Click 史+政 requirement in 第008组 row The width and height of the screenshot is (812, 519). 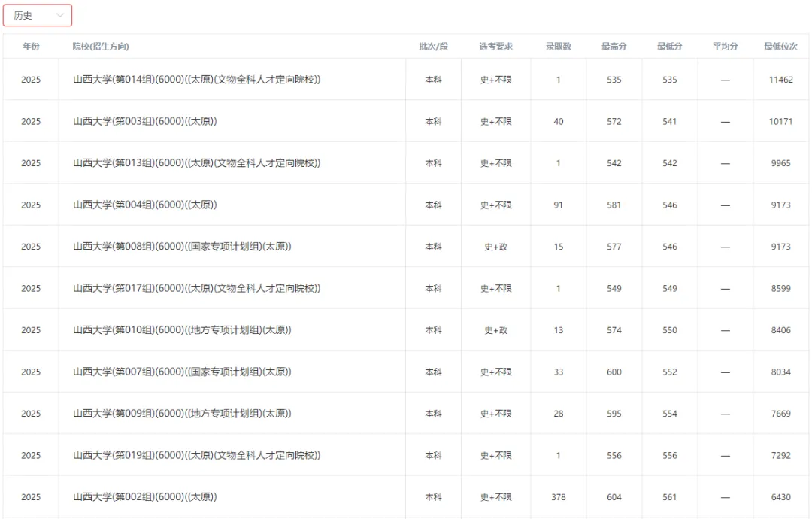495,247
